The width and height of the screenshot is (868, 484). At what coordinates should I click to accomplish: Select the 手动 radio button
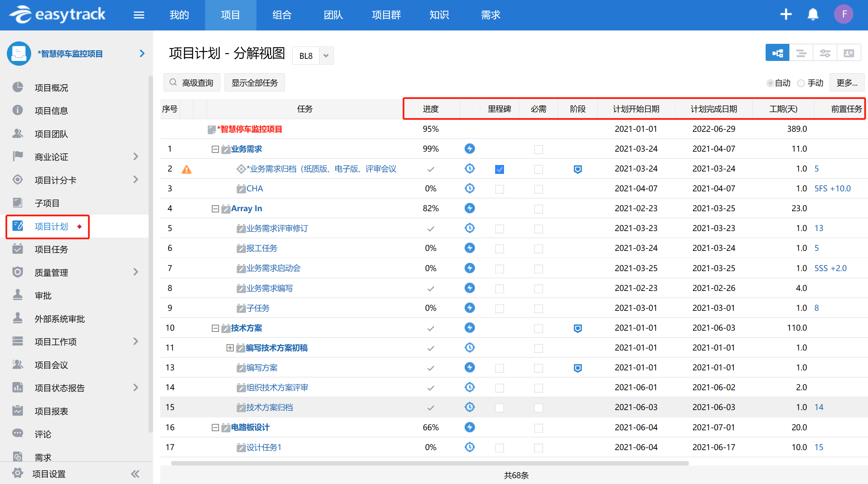(x=801, y=83)
